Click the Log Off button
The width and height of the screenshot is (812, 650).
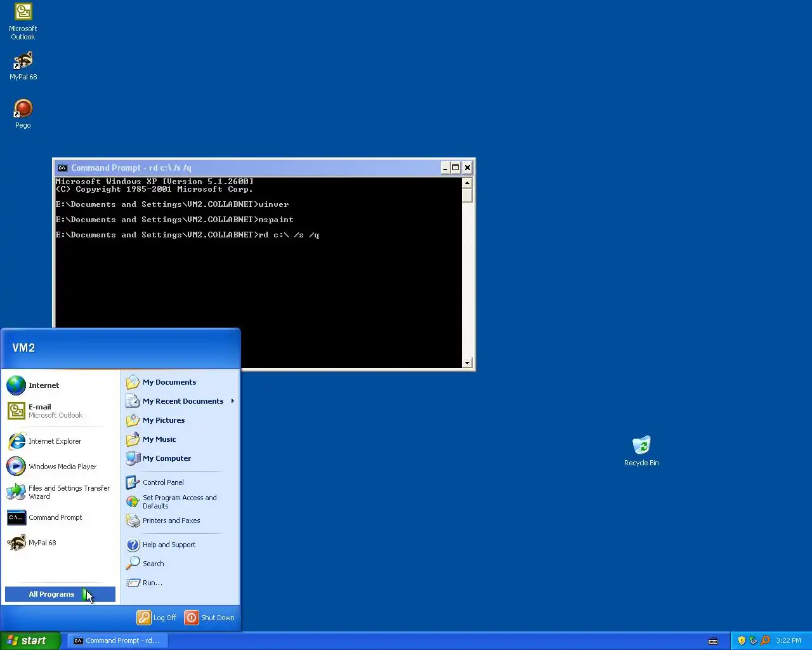157,618
